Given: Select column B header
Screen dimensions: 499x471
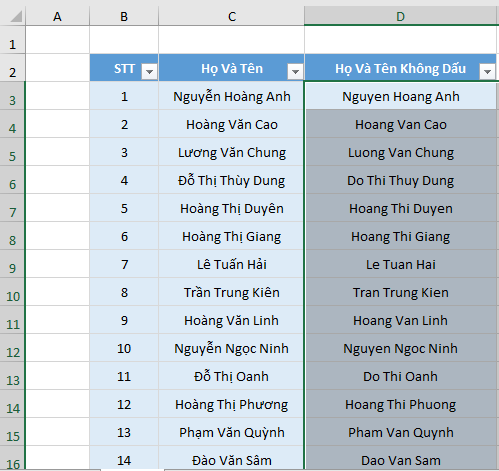Looking at the screenshot, I should tap(124, 16).
